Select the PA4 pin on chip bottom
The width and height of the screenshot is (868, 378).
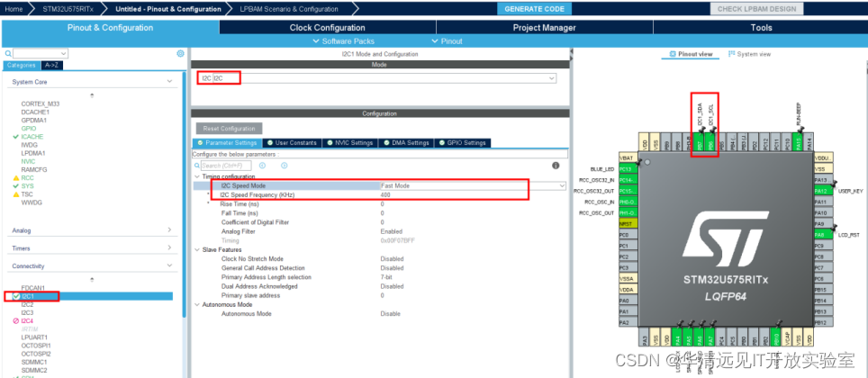[x=678, y=337]
